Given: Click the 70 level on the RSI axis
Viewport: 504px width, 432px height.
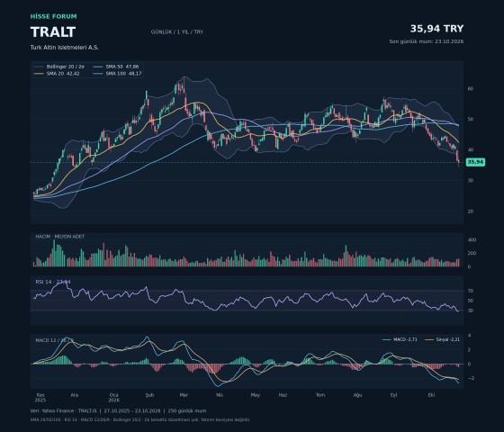Looking at the screenshot, I should click(x=471, y=291).
